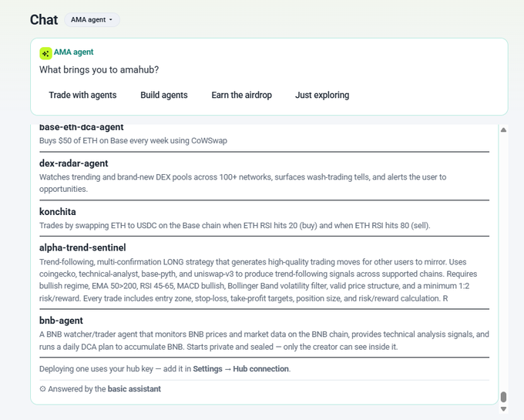Click the 'Trades by swapping ETH to USDC' description

[x=234, y=226]
